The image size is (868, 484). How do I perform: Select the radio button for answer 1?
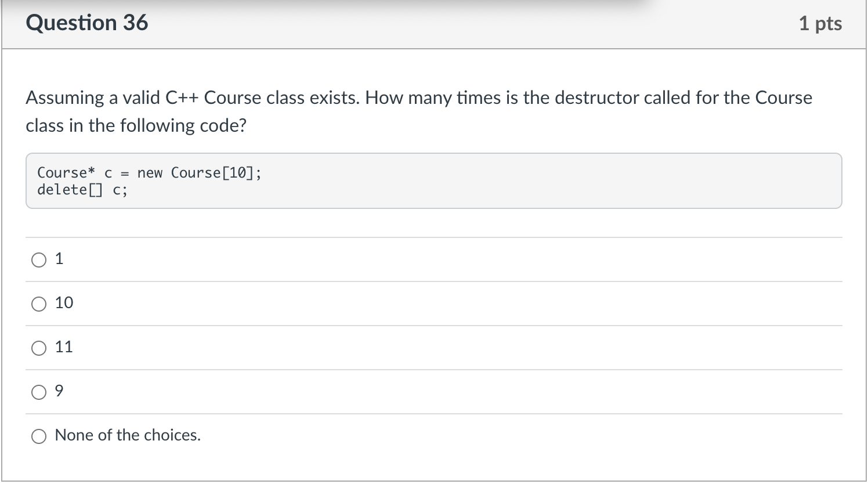(38, 259)
